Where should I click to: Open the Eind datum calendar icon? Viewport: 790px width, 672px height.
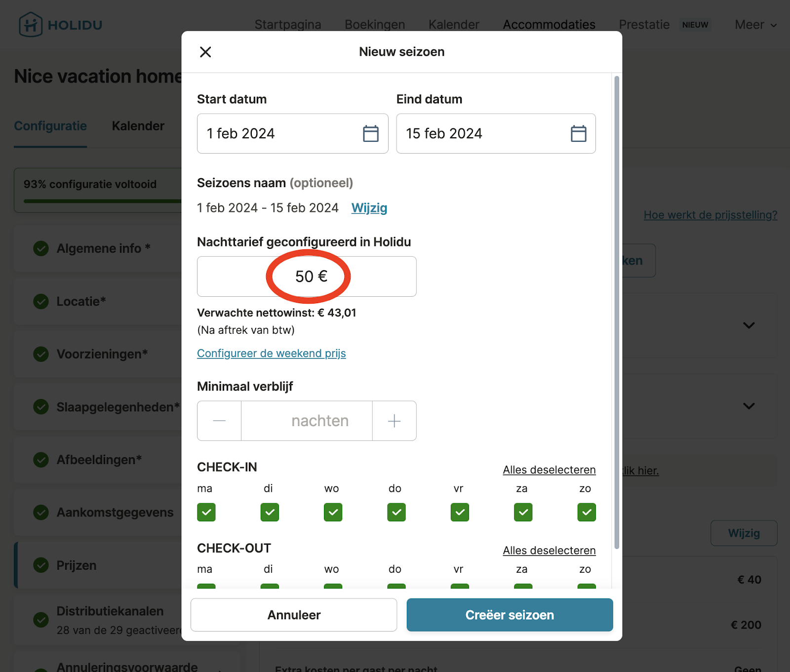click(x=578, y=134)
